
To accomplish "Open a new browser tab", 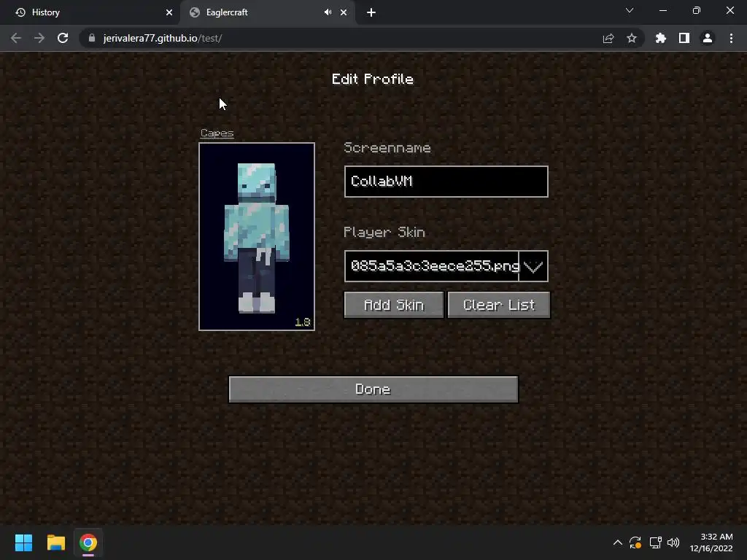I will [x=371, y=12].
